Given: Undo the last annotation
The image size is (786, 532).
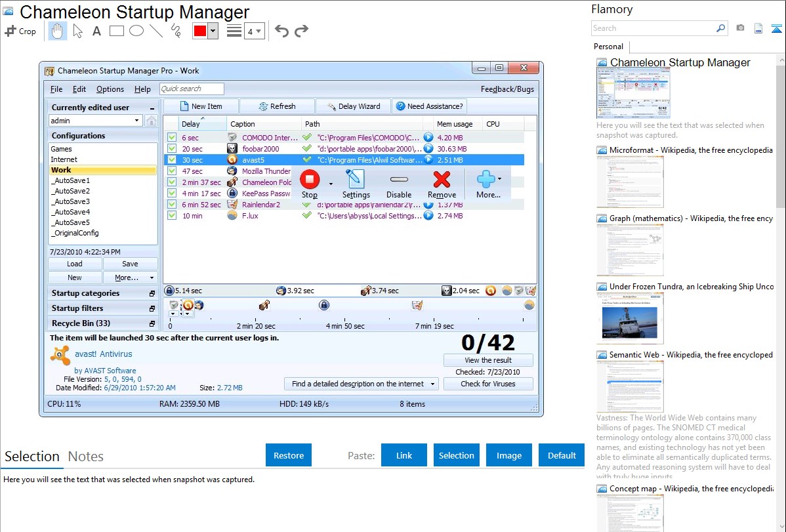Looking at the screenshot, I should coord(281,31).
